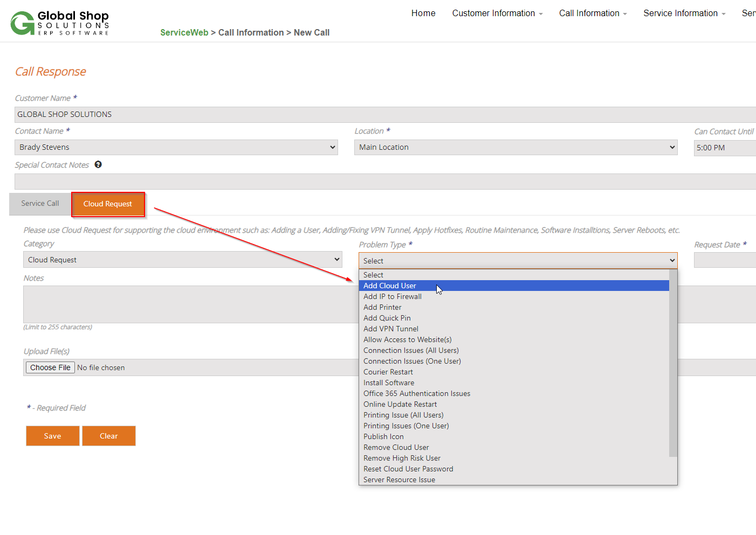The image size is (756, 535).
Task: Expand the Service Information menu
Action: tap(684, 13)
